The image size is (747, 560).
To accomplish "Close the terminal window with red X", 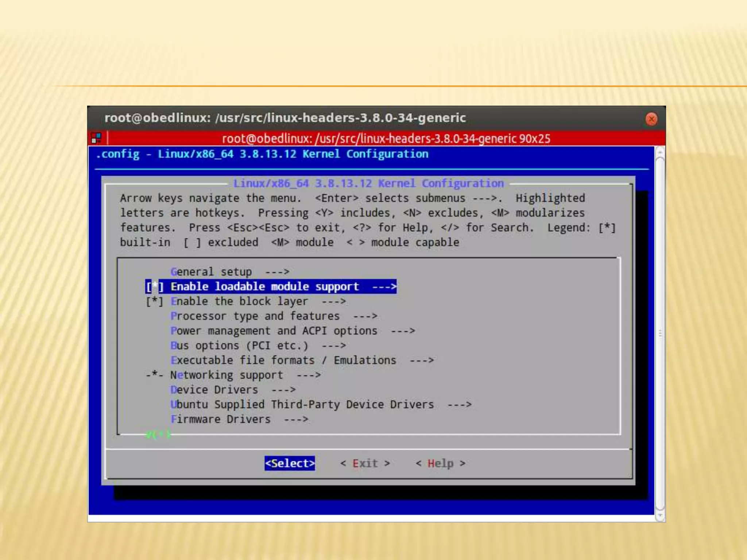I will point(651,119).
